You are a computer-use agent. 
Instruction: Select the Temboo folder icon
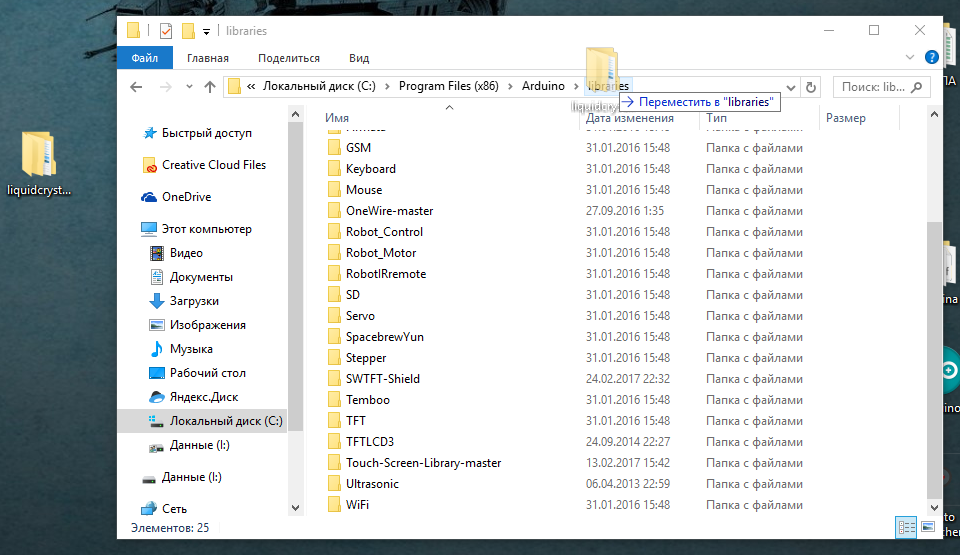tap(334, 399)
